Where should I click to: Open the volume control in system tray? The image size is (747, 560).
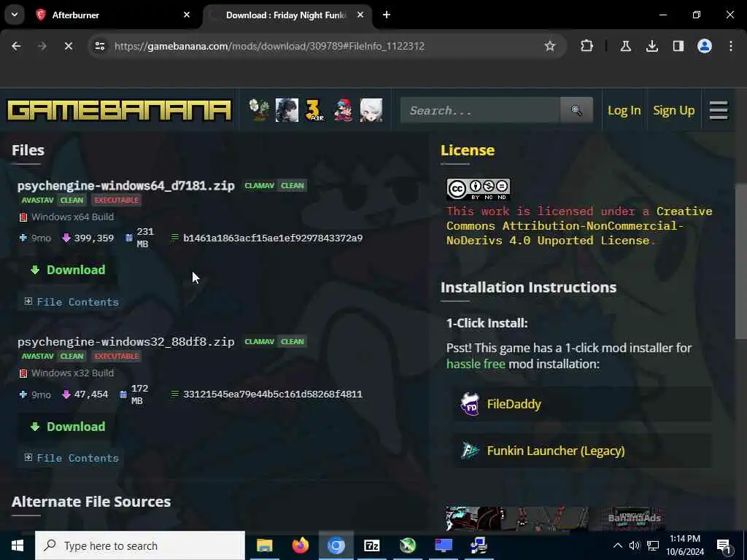(634, 545)
